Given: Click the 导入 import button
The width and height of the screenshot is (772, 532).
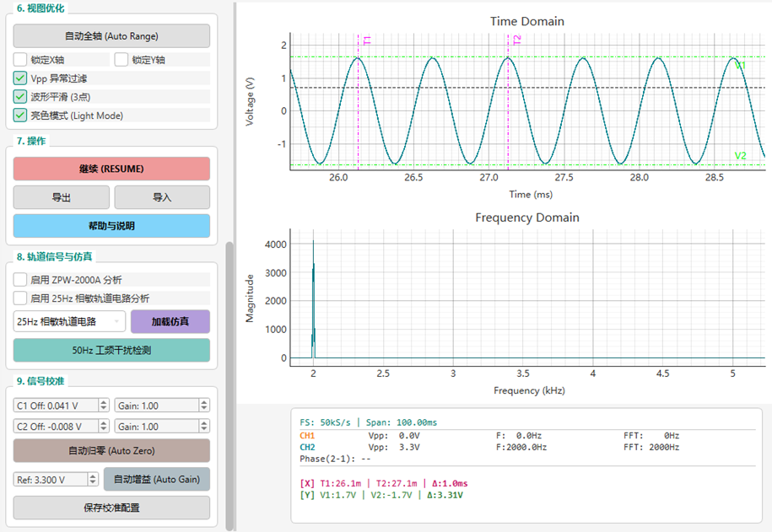Looking at the screenshot, I should [x=162, y=197].
